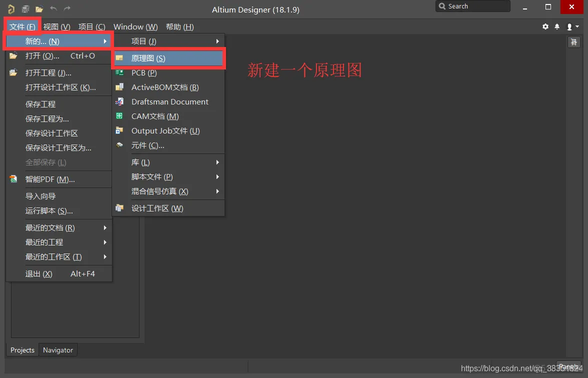Expand the 混合信号仿真 (X) submenu
This screenshot has height=378, width=588.
[168, 191]
